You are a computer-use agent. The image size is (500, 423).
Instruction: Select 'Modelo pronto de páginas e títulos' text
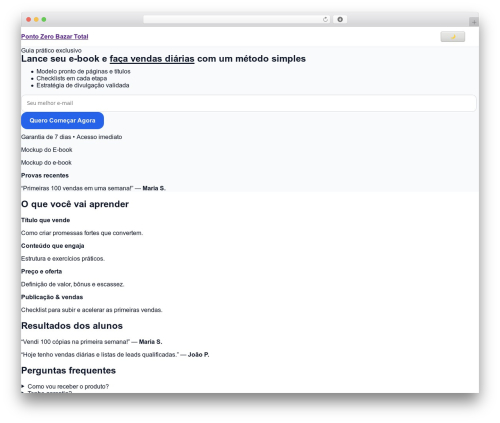(83, 71)
